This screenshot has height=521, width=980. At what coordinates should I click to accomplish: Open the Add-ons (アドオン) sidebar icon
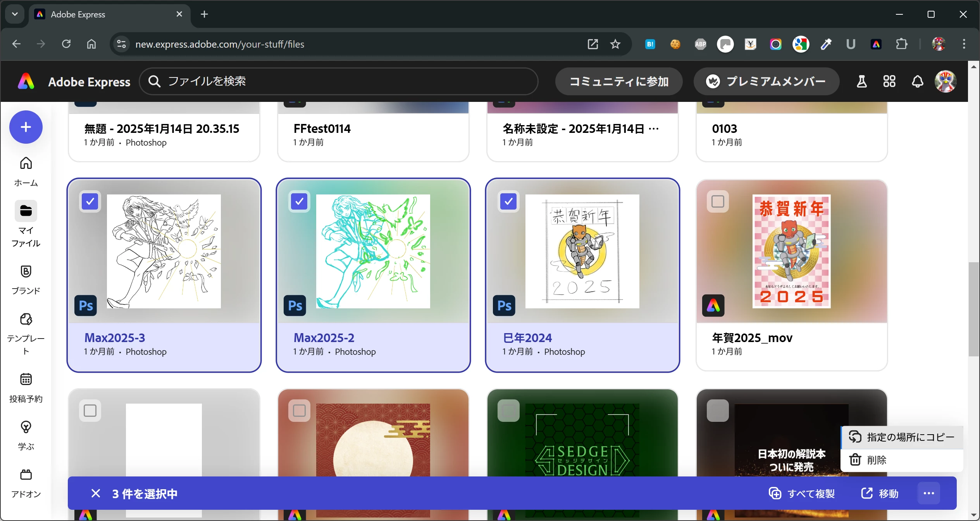(26, 475)
